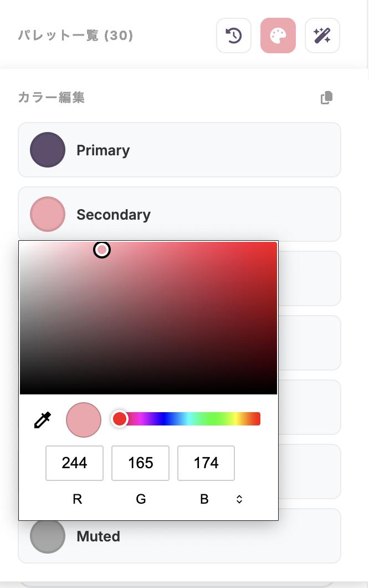Click the パレット一覧 (30) heading
This screenshot has width=369, height=588.
click(76, 36)
